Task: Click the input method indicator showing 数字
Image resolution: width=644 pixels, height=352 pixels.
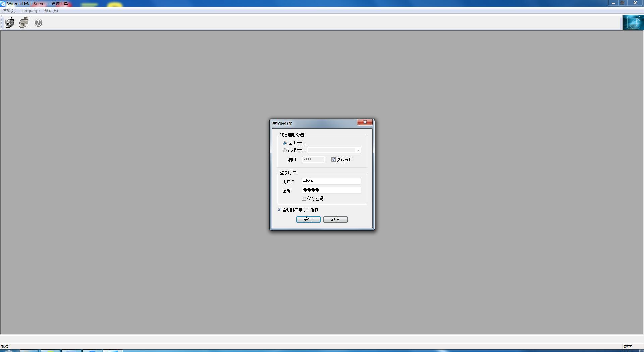Action: [x=628, y=346]
